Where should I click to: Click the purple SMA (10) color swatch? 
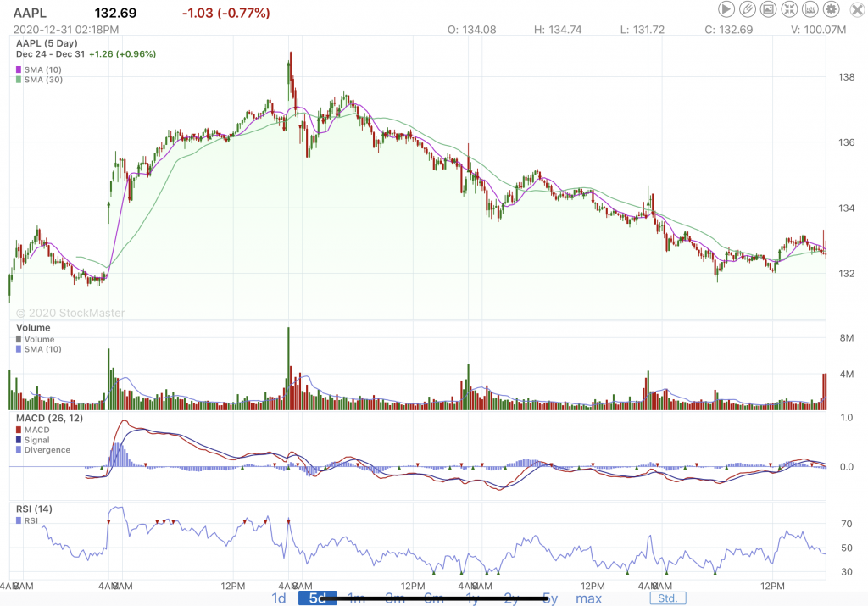click(x=19, y=69)
